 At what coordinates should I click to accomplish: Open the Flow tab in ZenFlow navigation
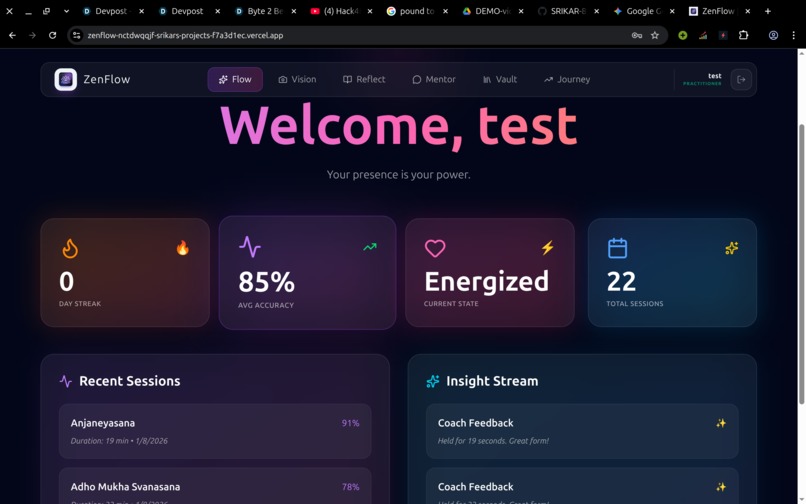click(235, 79)
